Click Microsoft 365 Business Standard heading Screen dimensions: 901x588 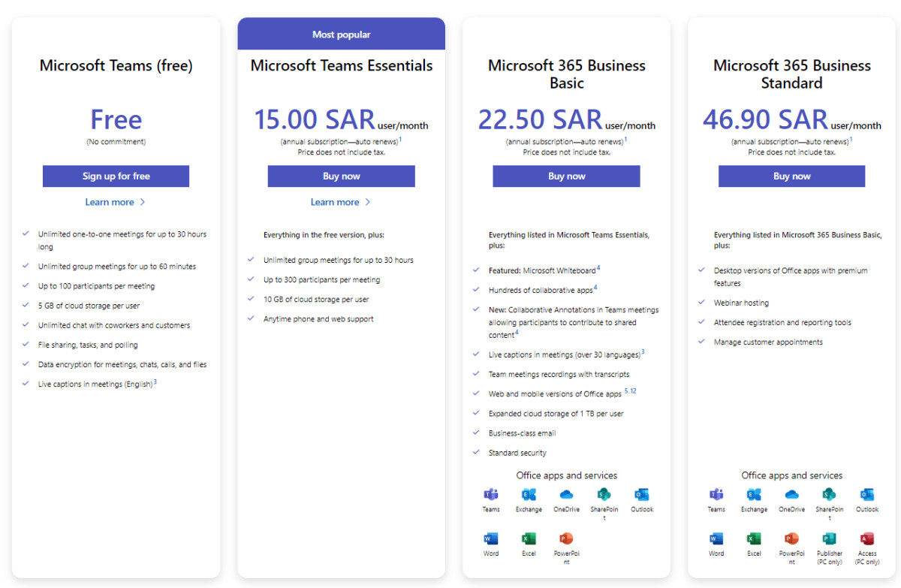point(792,74)
